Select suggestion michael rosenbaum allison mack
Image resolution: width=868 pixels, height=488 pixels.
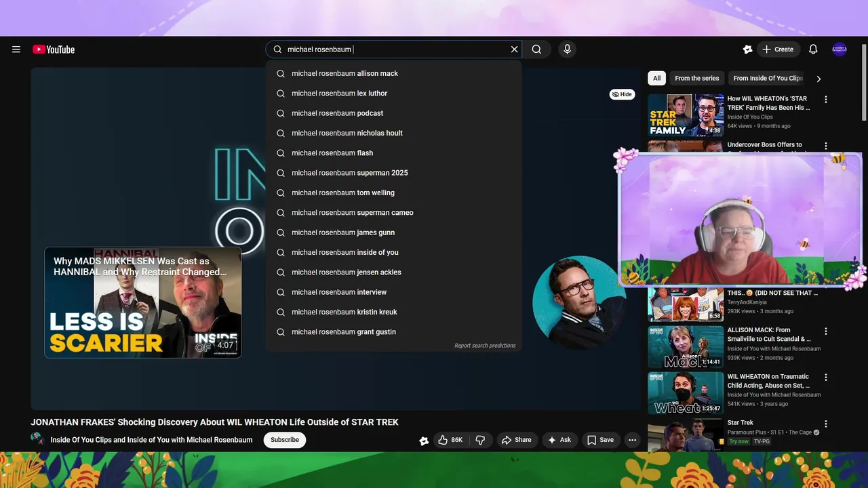coord(394,73)
